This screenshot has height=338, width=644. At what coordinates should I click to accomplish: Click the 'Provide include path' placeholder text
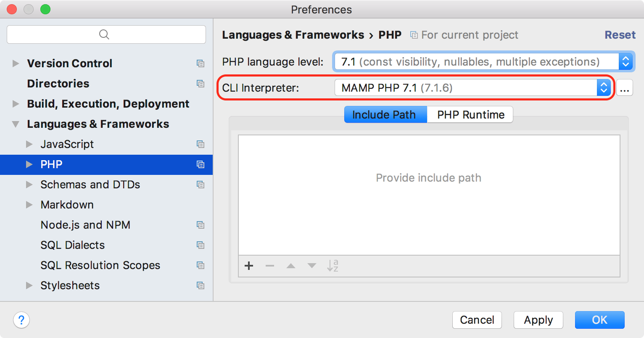pyautogui.click(x=429, y=178)
